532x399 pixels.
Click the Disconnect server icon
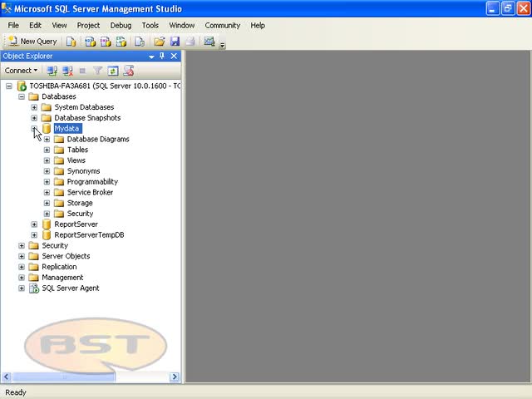coord(67,71)
